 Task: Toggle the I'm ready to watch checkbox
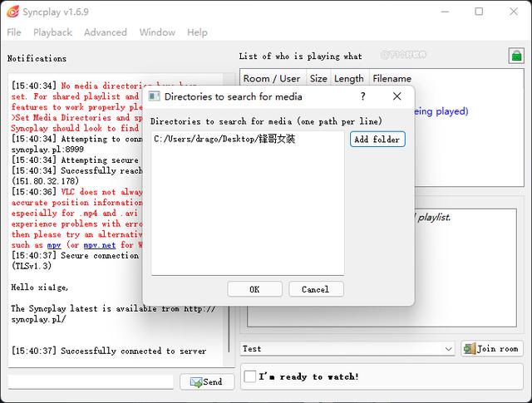(250, 376)
